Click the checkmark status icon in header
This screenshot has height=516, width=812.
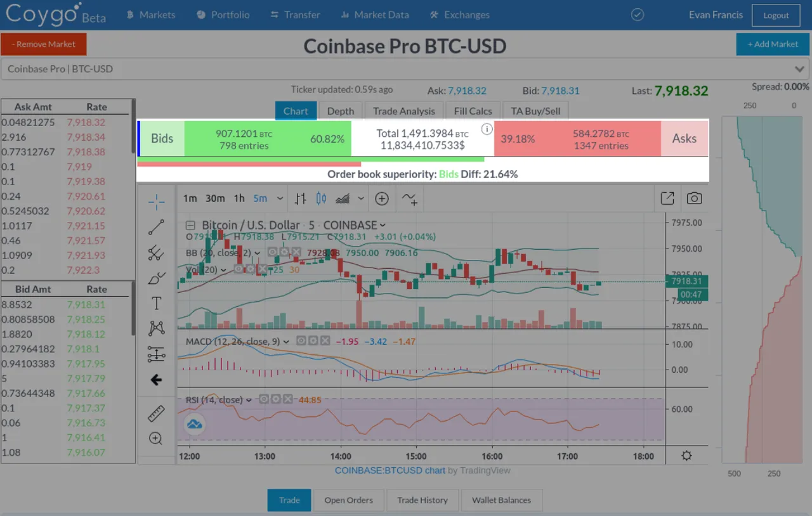[x=638, y=15]
